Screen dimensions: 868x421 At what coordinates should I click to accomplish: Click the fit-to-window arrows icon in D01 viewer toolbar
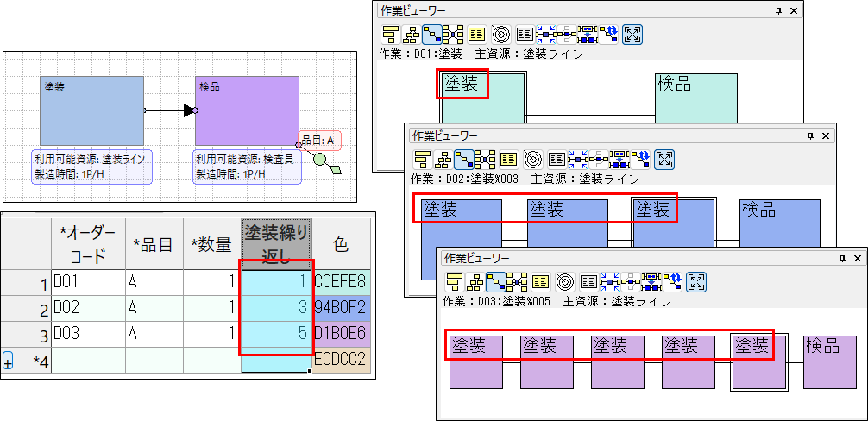(632, 35)
